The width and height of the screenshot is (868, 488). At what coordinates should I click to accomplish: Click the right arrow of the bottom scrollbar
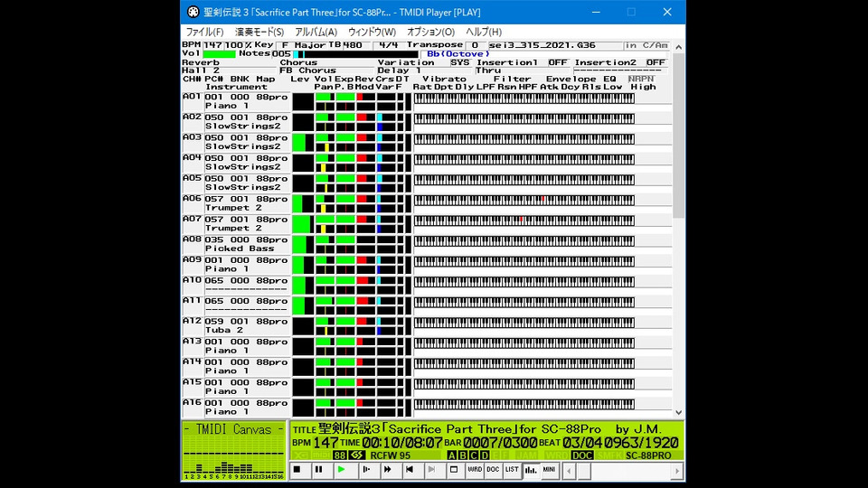(677, 472)
